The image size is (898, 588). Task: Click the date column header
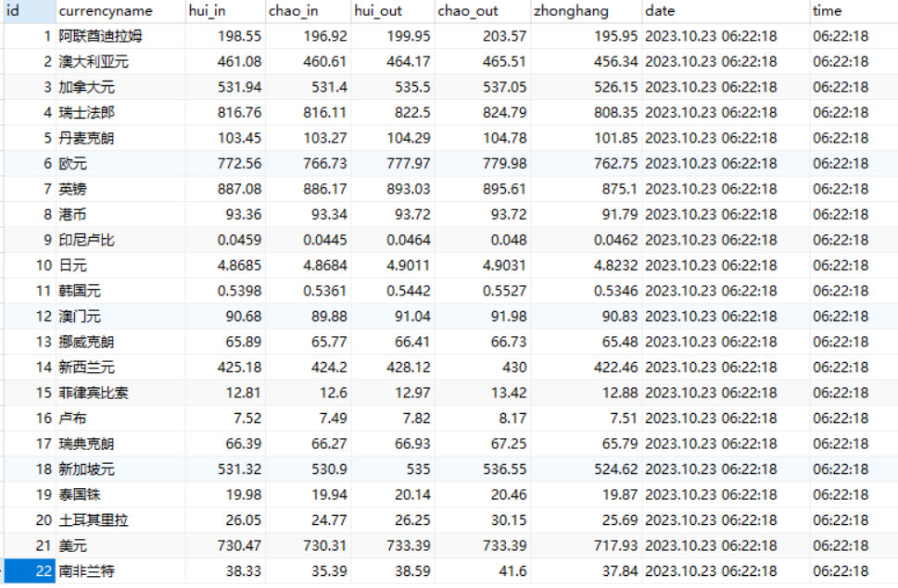[726, 11]
